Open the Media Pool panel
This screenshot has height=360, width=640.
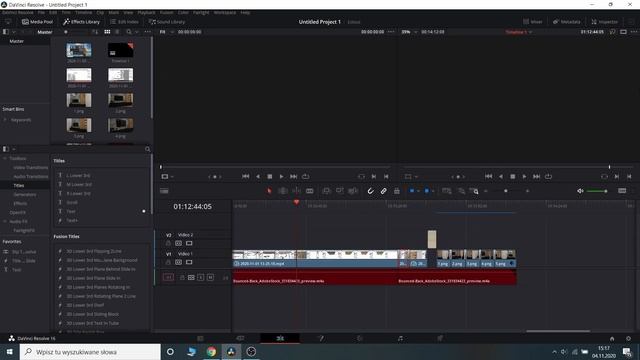click(38, 22)
